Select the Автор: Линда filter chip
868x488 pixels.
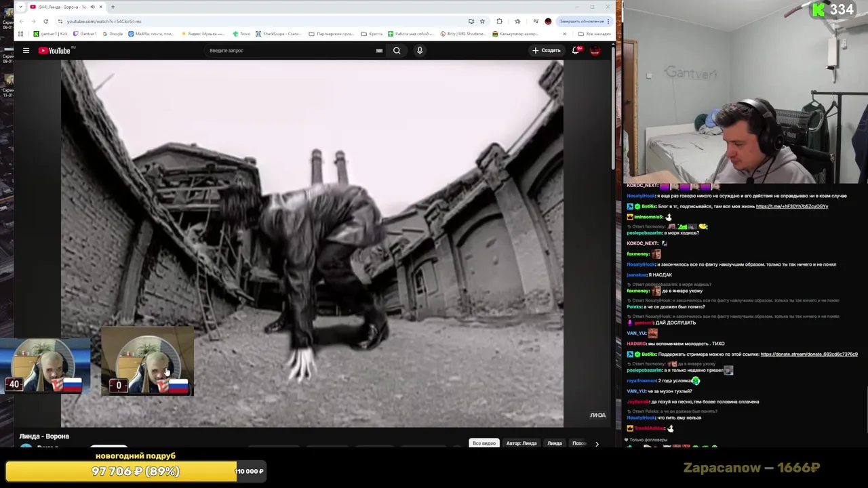[521, 443]
